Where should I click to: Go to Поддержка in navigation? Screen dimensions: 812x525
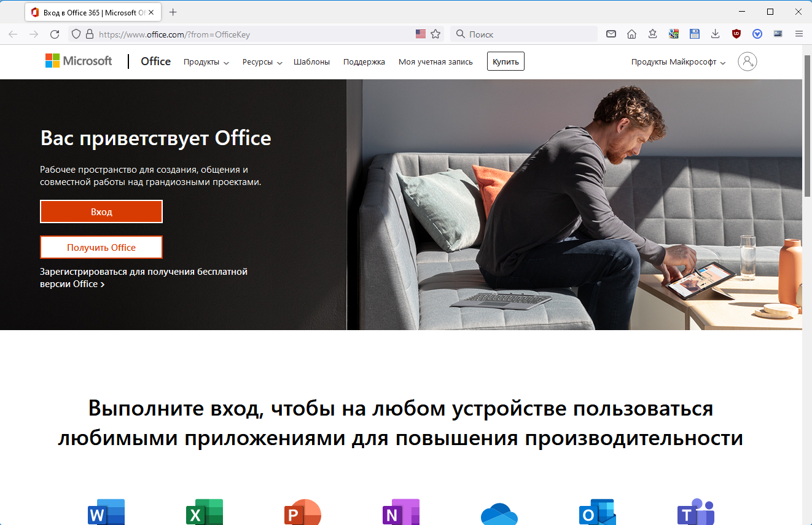(364, 62)
